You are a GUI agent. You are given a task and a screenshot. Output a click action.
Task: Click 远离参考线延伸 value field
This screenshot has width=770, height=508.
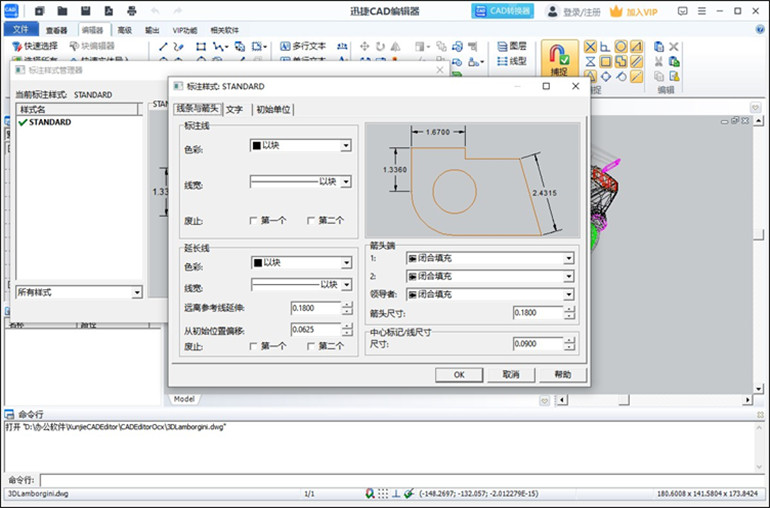[316, 308]
